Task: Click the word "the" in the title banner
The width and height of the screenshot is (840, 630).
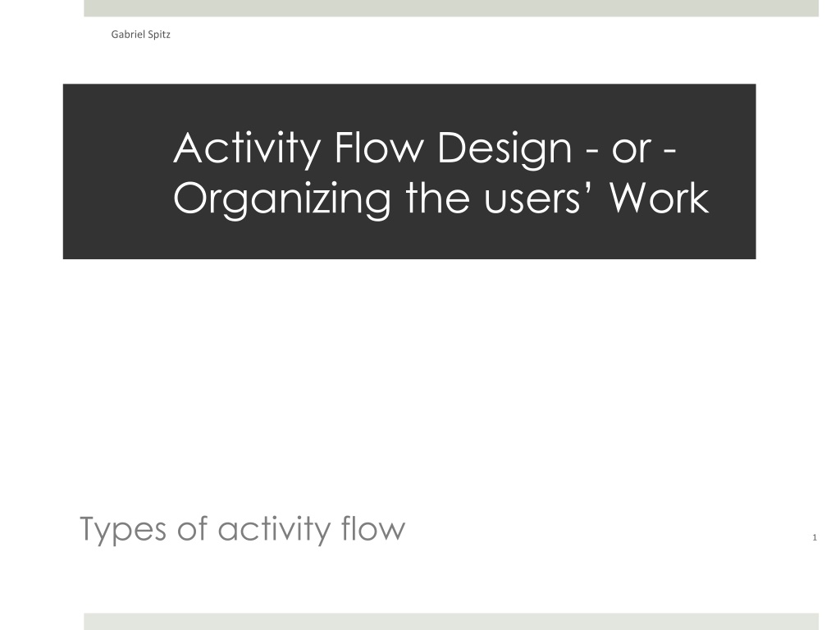Action: [438, 198]
